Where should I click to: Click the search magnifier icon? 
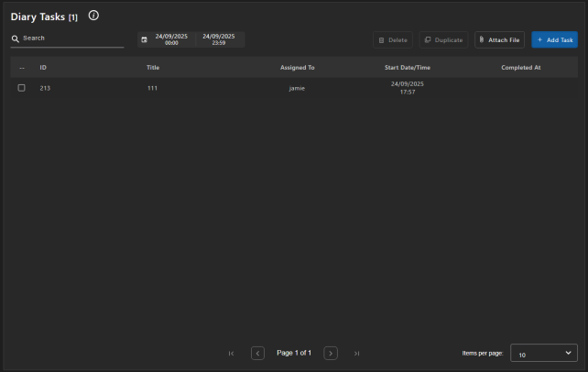[16, 39]
